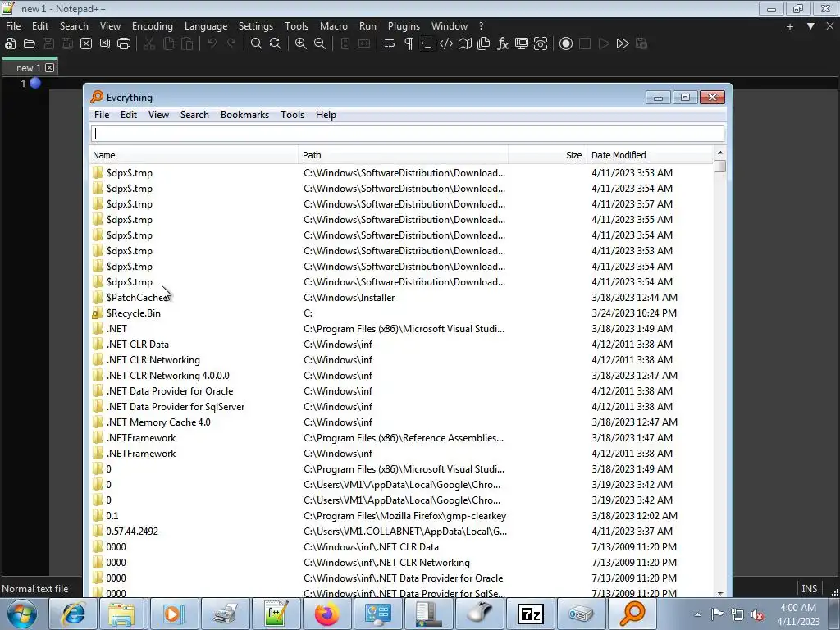Open Document Map from Notepad++ toolbar
Image resolution: width=840 pixels, height=630 pixels.
click(x=465, y=44)
